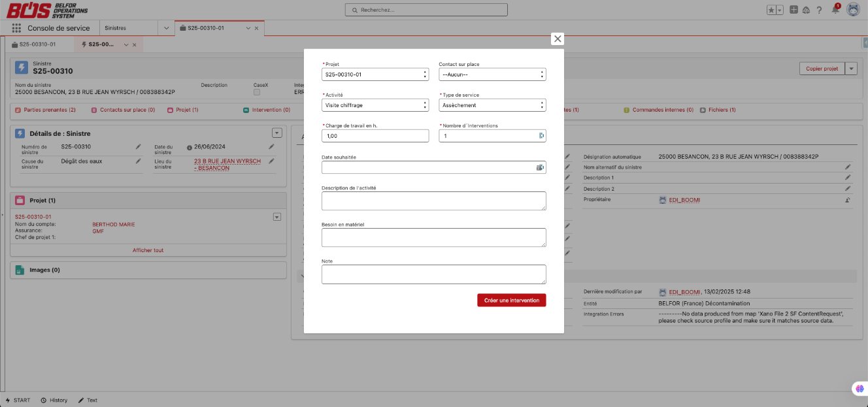Open the favorites list dropdown arrow
The width and height of the screenshot is (868, 407).
coord(780,10)
